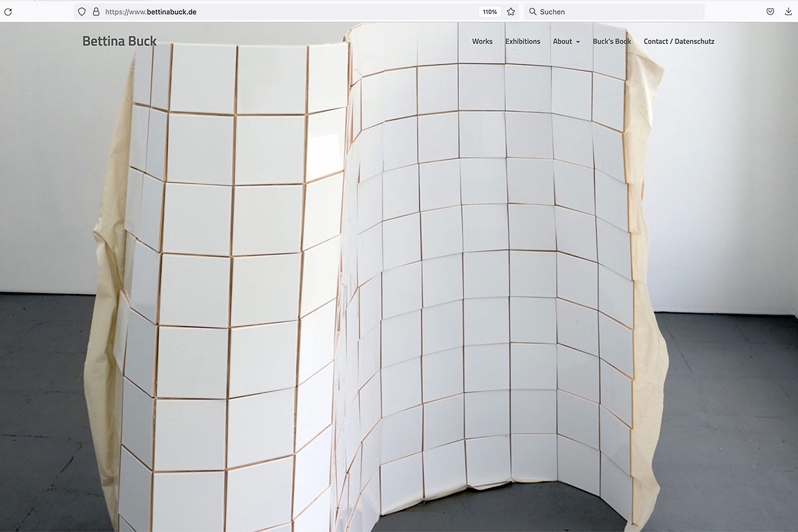Image resolution: width=798 pixels, height=532 pixels.
Task: Go to the Bettina Buck home link
Action: (x=120, y=41)
